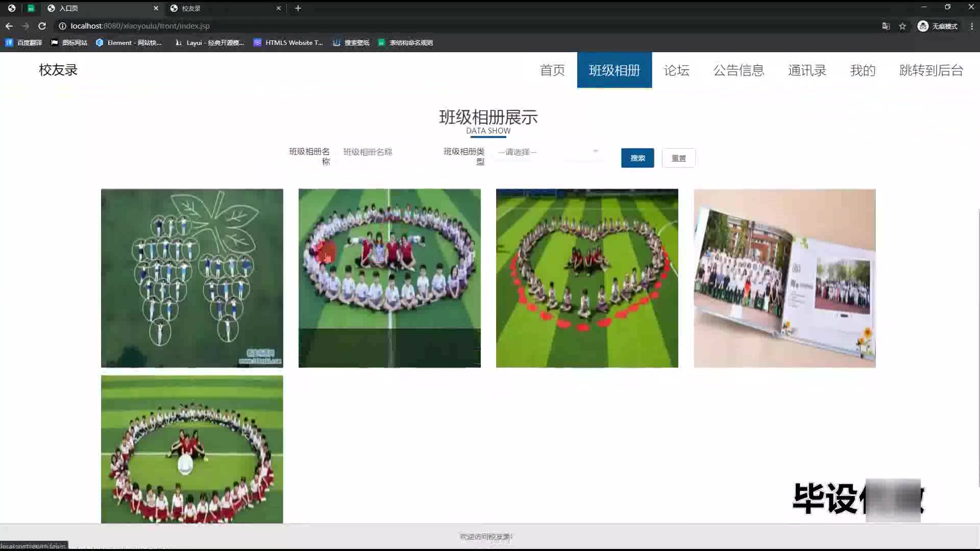
Task: Open the circle with white ball album photo
Action: click(x=192, y=449)
